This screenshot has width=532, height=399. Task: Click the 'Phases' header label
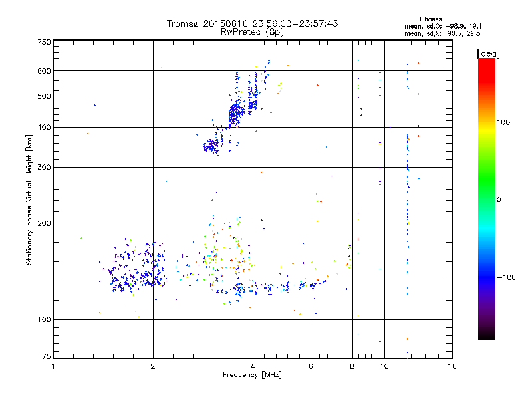point(430,19)
